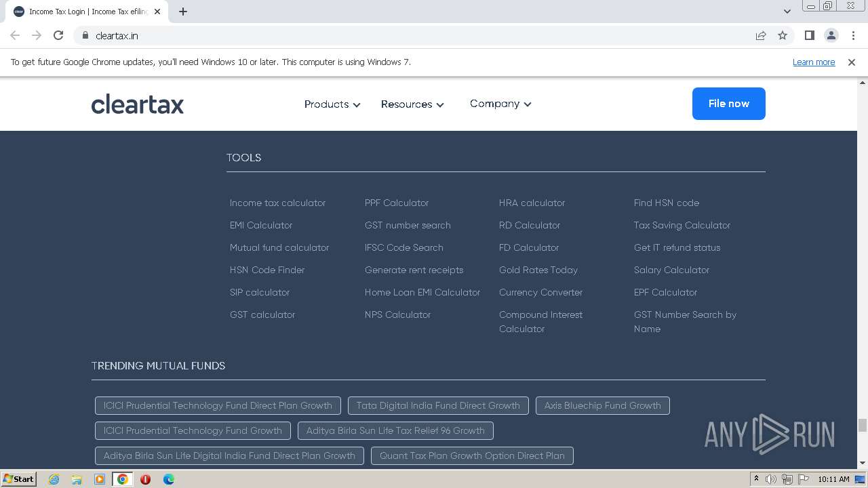Screen dimensions: 868x488
Task: Select Aditya Birla Sun Life Tax Relief 96 Growth
Action: (395, 430)
